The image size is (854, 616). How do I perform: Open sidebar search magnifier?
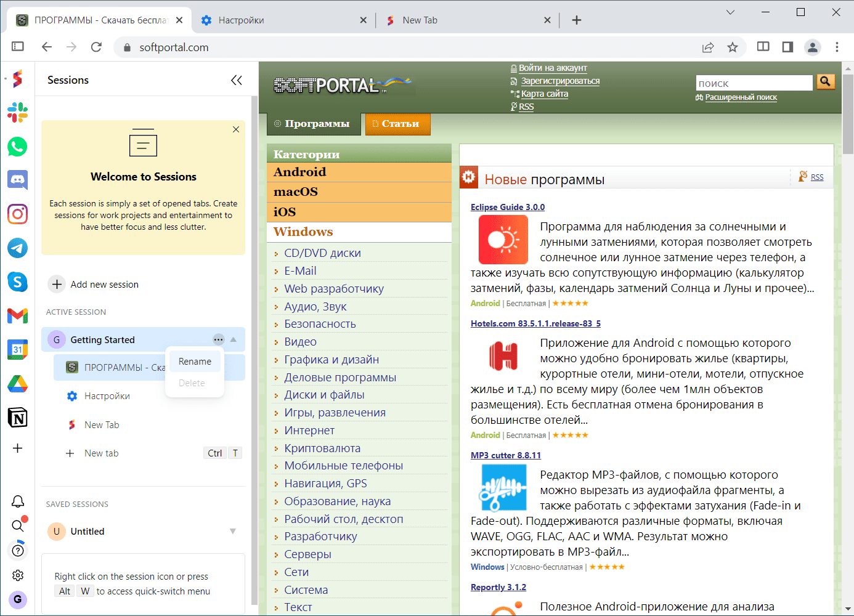point(18,525)
